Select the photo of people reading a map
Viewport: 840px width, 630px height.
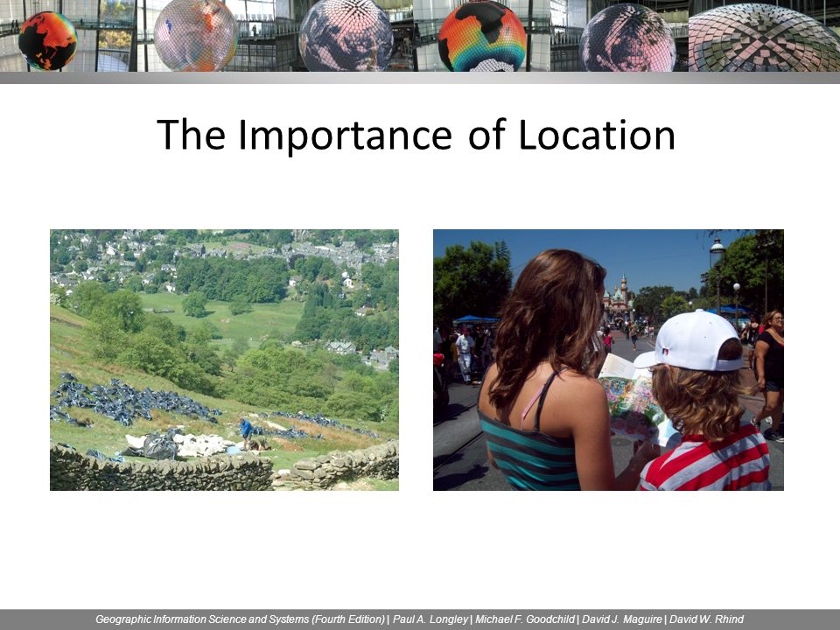point(608,360)
